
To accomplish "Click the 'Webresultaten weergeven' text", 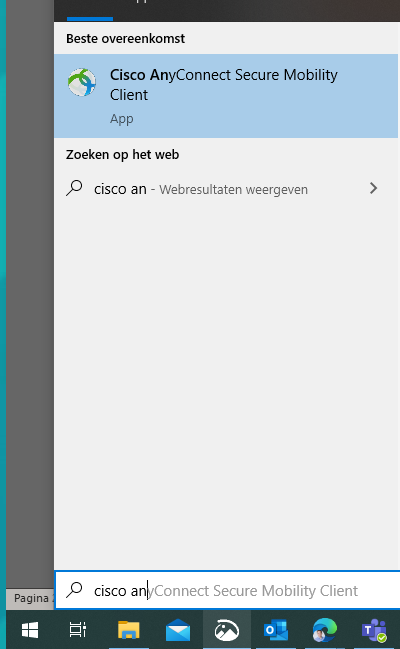I will (x=234, y=190).
